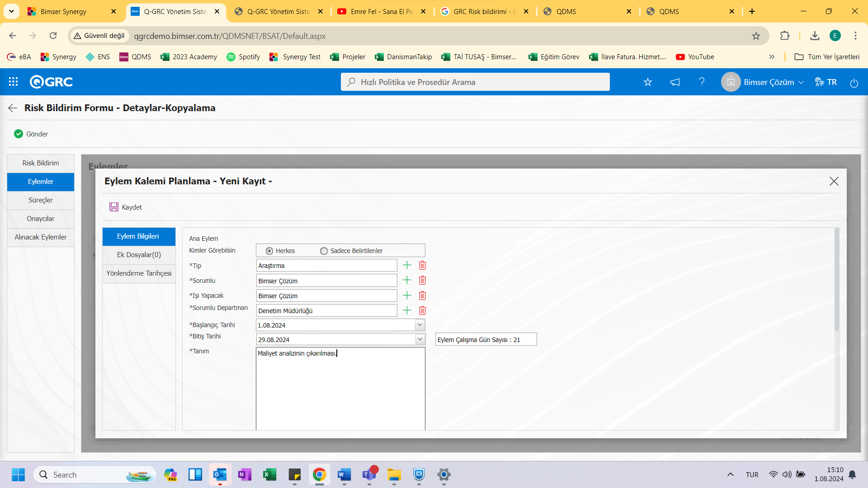The image size is (868, 488).
Task: Select Herkes radio button for visibility
Action: pyautogui.click(x=269, y=250)
